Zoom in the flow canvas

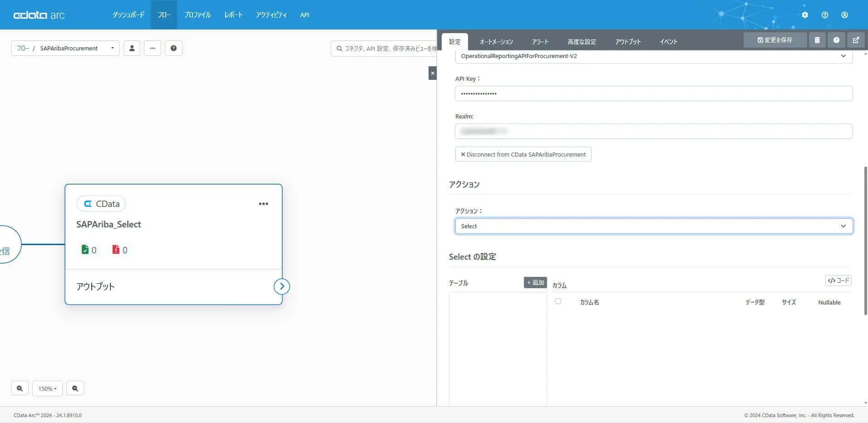(20, 389)
